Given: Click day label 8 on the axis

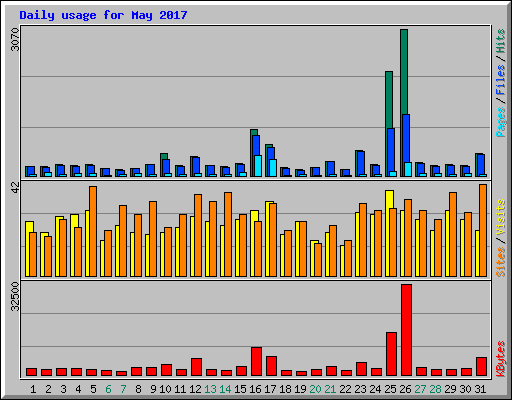Looking at the screenshot, I should [x=138, y=389].
